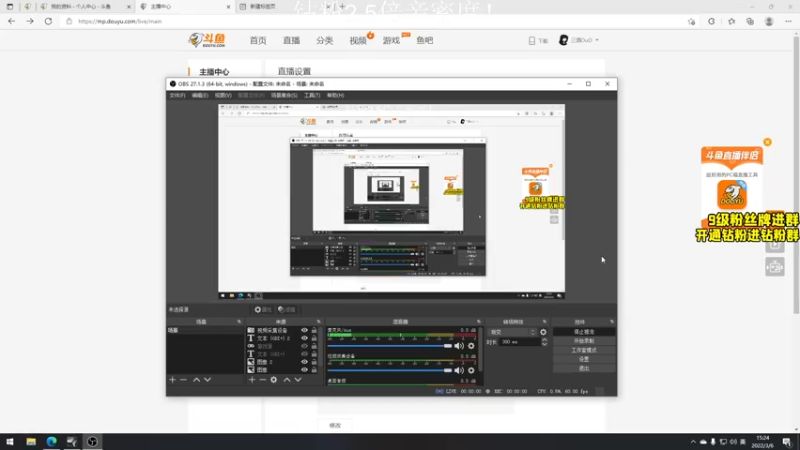Click 停止推流 stop streaming button

click(584, 332)
